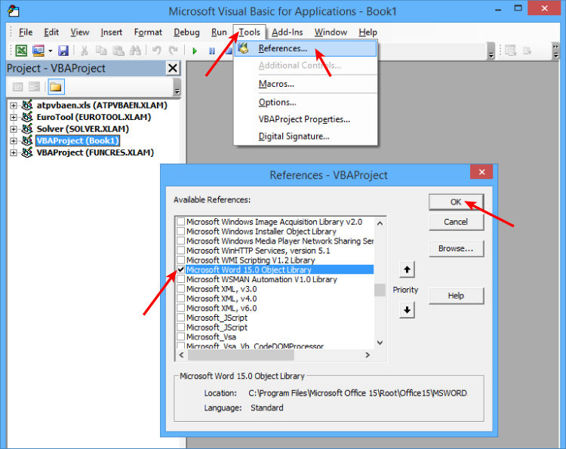Open the Debug menu
Viewport: 566px width, 449px height.
187,32
